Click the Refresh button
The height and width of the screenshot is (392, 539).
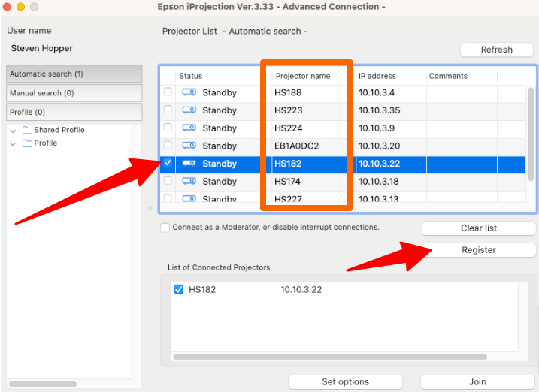(497, 50)
